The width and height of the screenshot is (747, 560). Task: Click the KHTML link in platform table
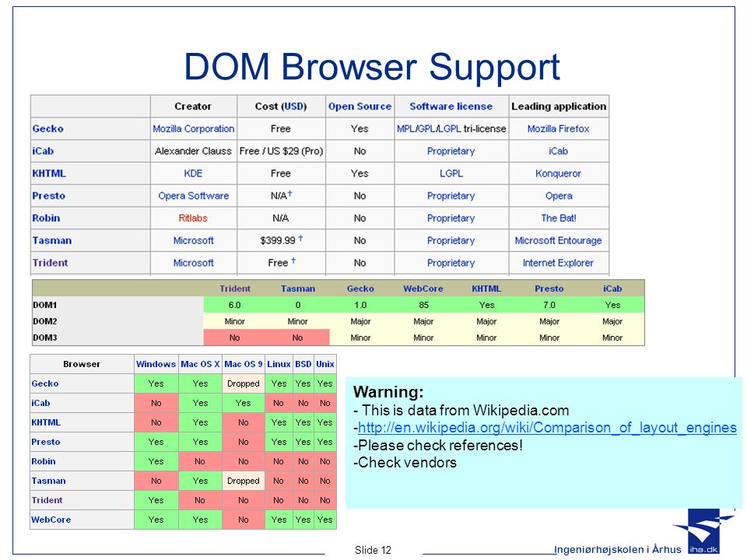[x=46, y=423]
